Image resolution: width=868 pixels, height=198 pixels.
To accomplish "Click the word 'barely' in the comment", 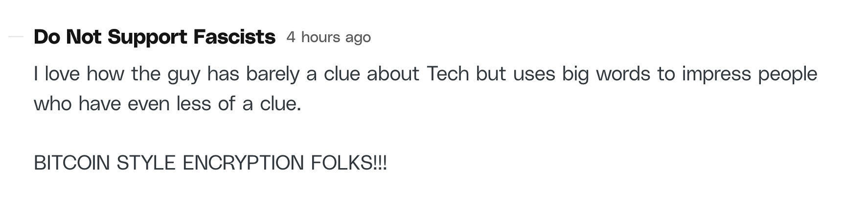I will [x=273, y=74].
